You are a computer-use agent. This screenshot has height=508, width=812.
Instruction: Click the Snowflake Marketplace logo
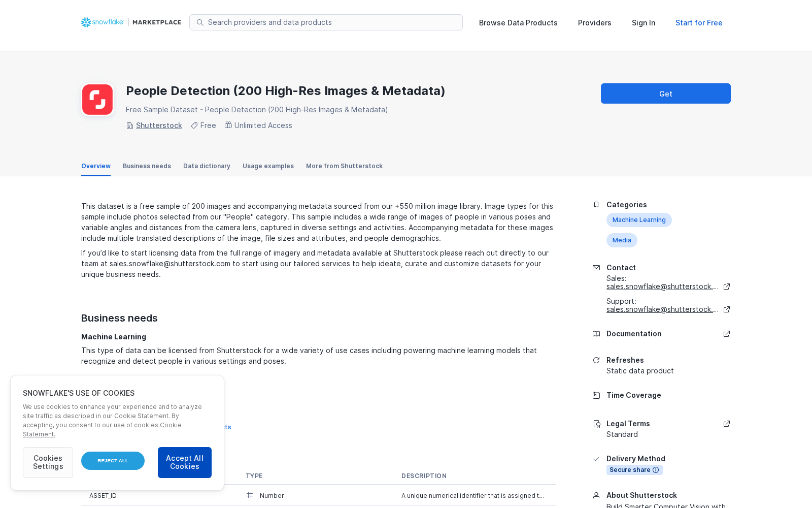coord(131,22)
